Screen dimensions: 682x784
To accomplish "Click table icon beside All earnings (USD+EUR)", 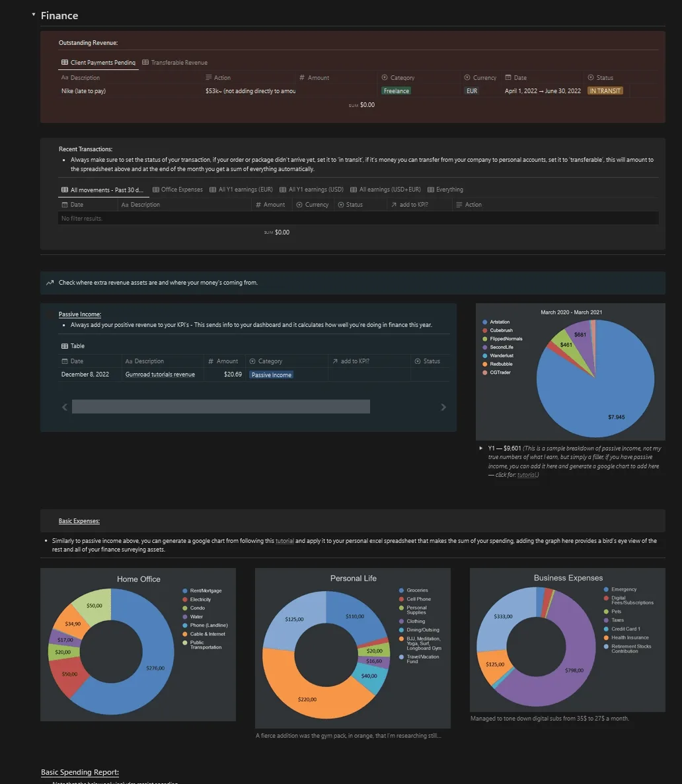I will [354, 190].
